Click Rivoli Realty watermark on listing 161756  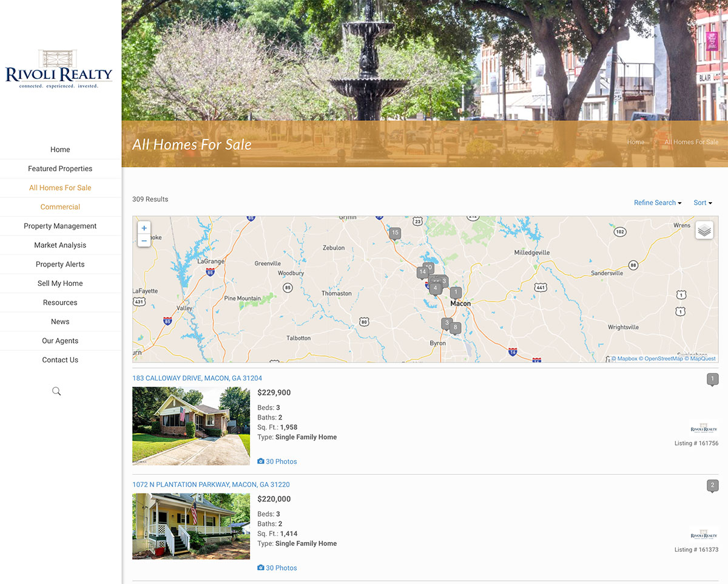(x=703, y=427)
